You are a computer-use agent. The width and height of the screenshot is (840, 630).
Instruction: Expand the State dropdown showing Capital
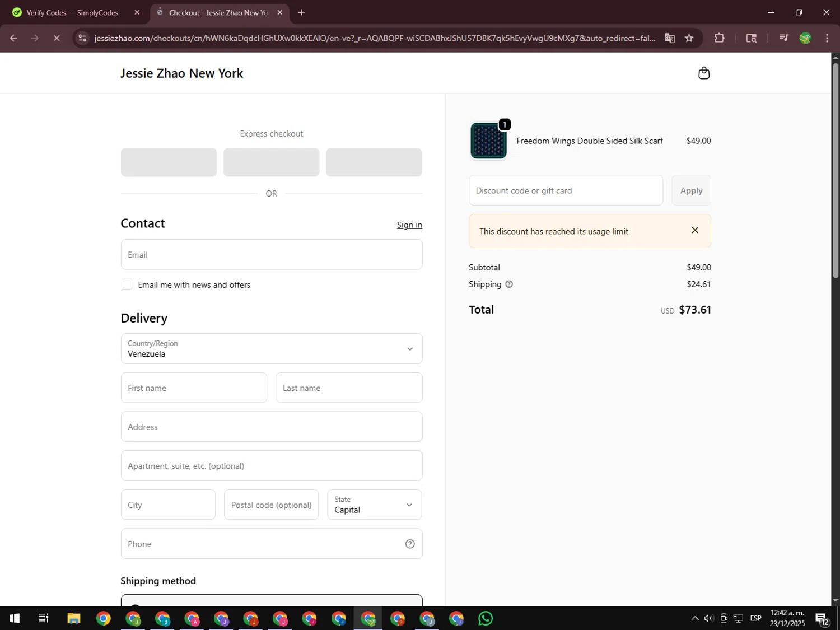[375, 505]
